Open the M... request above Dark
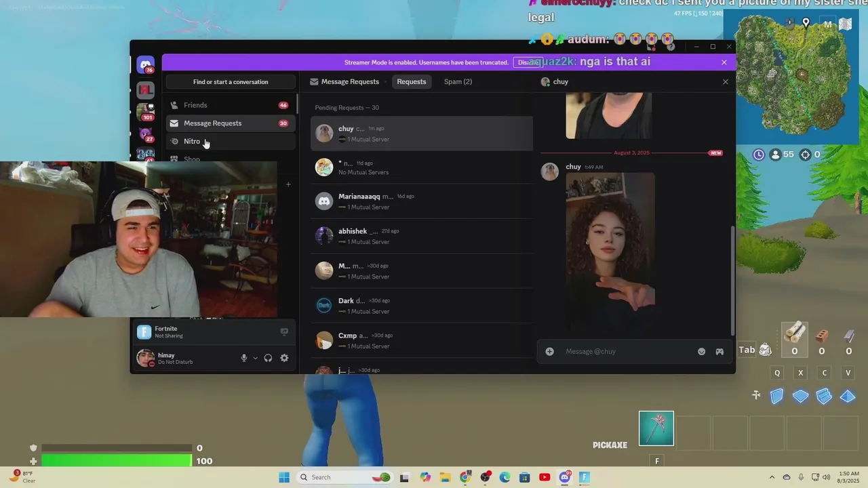The height and width of the screenshot is (488, 868). click(422, 271)
